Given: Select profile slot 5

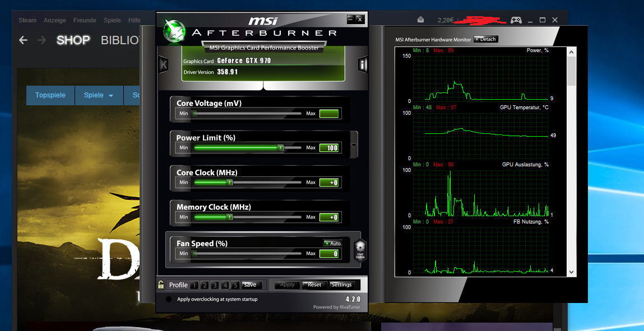Looking at the screenshot, I should (x=235, y=285).
